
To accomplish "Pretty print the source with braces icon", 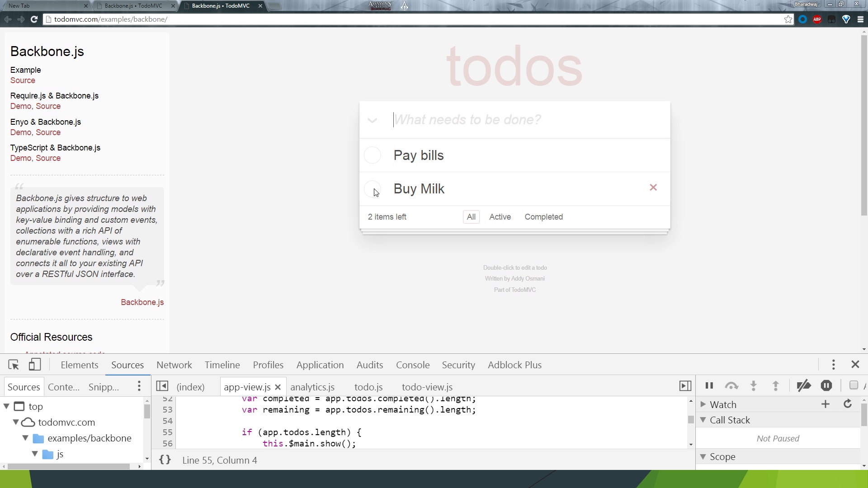I will click(x=165, y=460).
